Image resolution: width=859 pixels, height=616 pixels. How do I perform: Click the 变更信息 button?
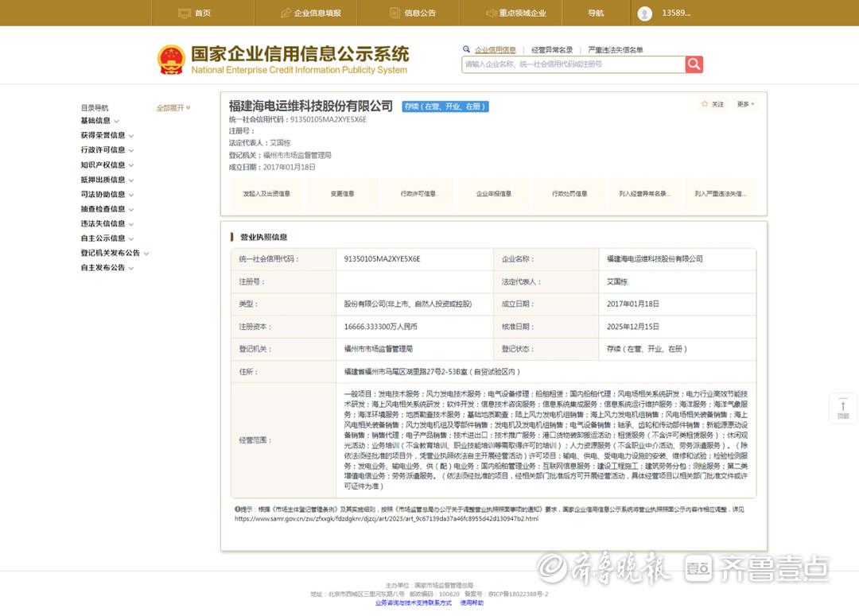(342, 194)
